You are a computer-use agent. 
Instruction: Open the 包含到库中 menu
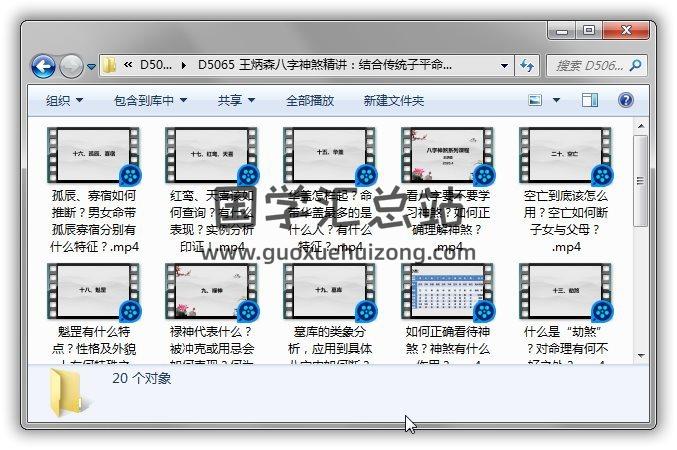pyautogui.click(x=150, y=101)
